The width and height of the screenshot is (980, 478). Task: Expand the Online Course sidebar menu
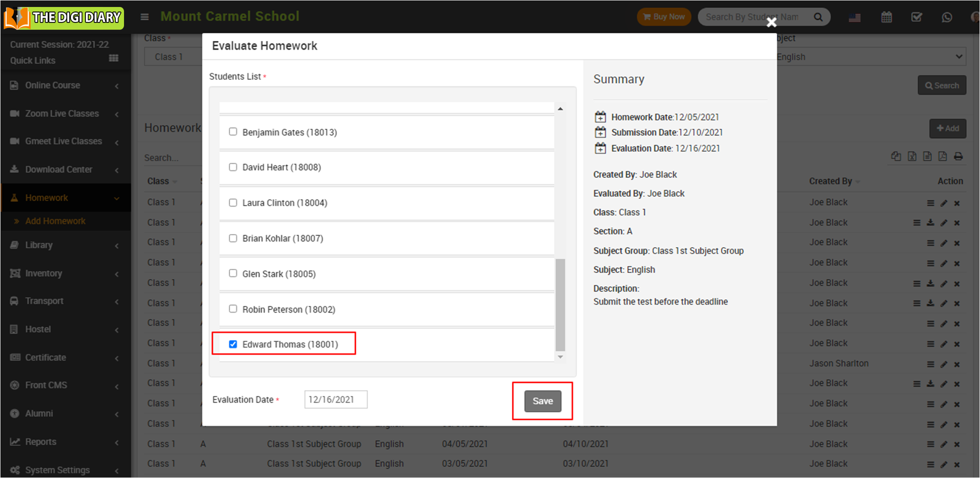(65, 85)
